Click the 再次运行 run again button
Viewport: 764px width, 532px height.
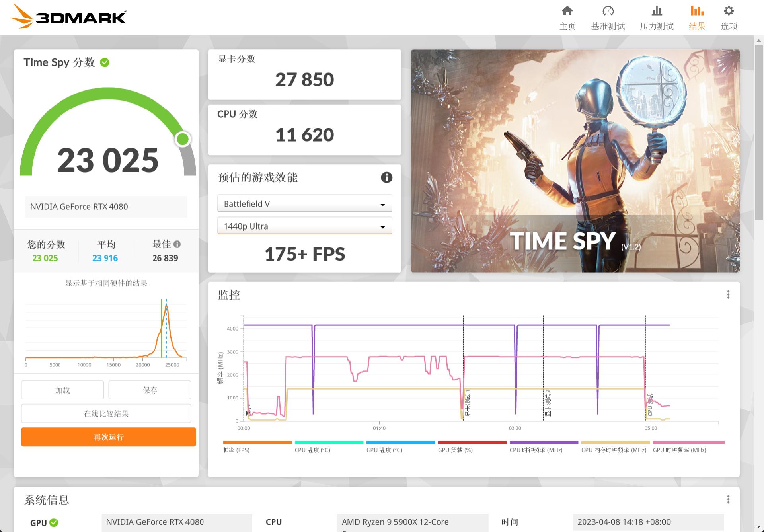(108, 437)
